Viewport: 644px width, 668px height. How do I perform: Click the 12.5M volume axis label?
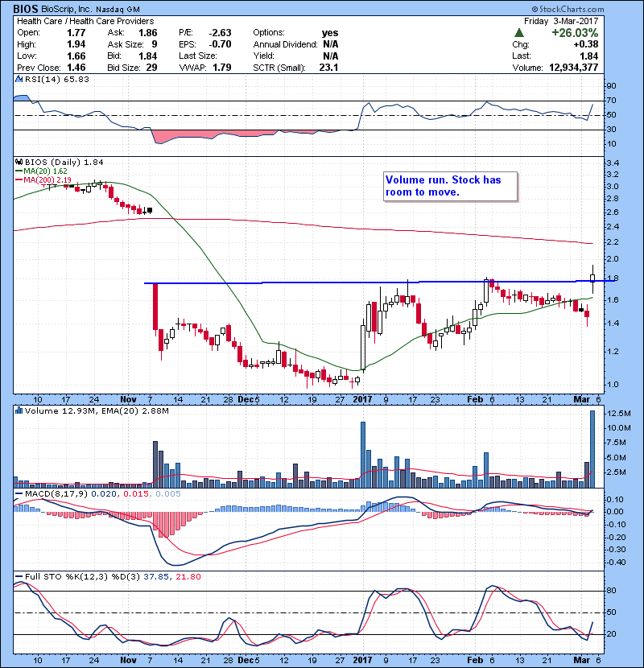pos(619,413)
